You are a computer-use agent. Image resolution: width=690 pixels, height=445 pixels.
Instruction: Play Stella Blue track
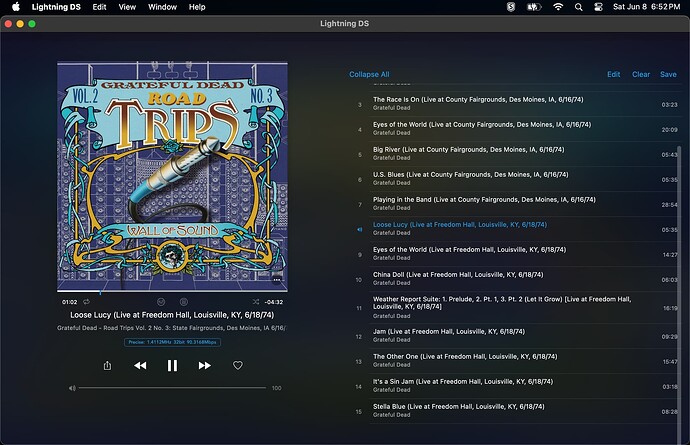[x=517, y=411]
